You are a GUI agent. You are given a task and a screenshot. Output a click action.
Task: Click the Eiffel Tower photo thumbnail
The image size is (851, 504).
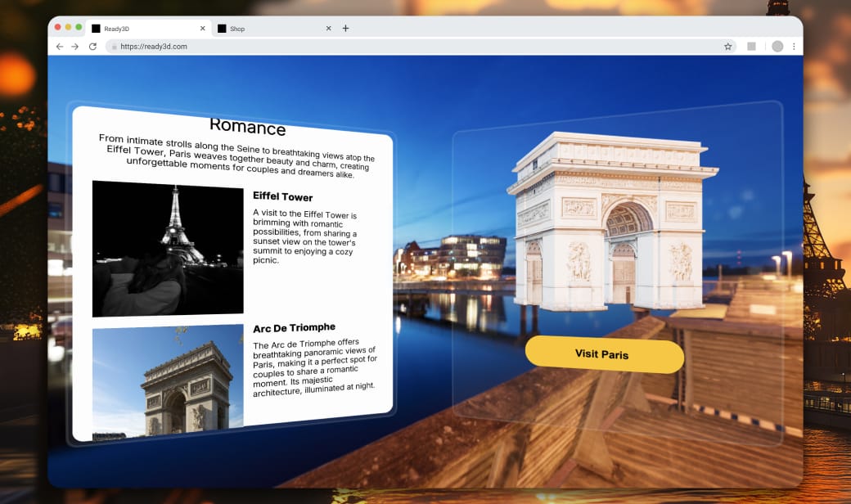[x=167, y=248]
